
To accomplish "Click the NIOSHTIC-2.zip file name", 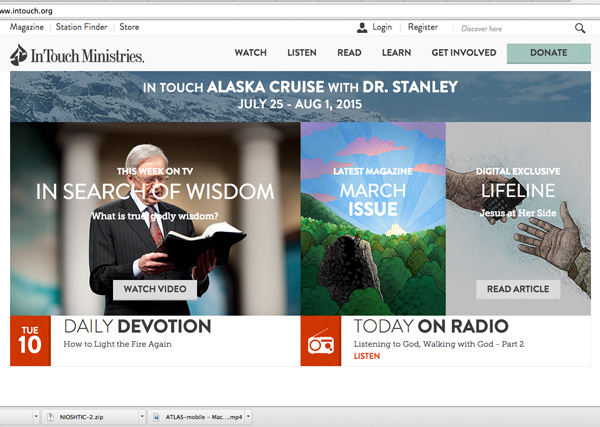I will click(x=81, y=417).
